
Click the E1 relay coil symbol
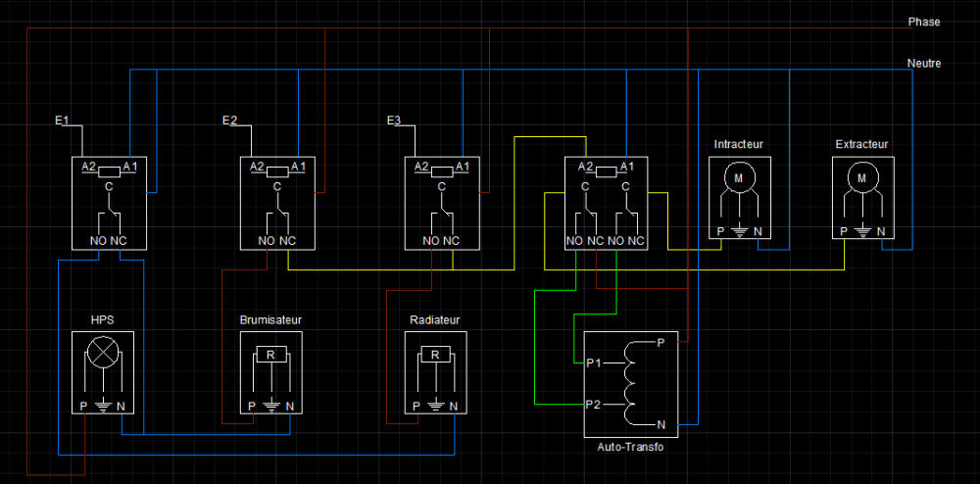(x=110, y=172)
